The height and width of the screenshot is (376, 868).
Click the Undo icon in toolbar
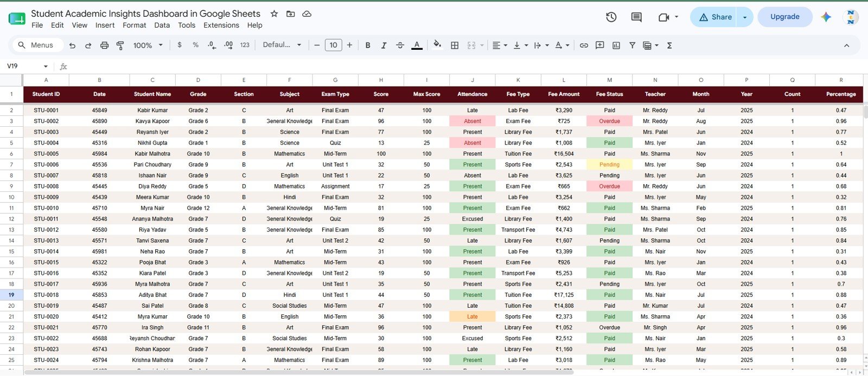[72, 46]
